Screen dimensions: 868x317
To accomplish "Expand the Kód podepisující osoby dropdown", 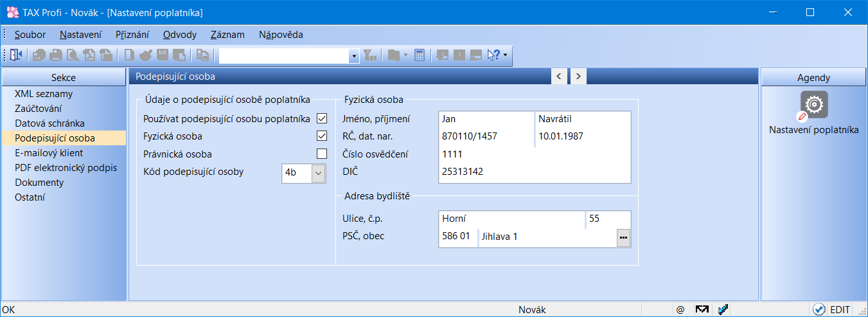I will point(319,173).
